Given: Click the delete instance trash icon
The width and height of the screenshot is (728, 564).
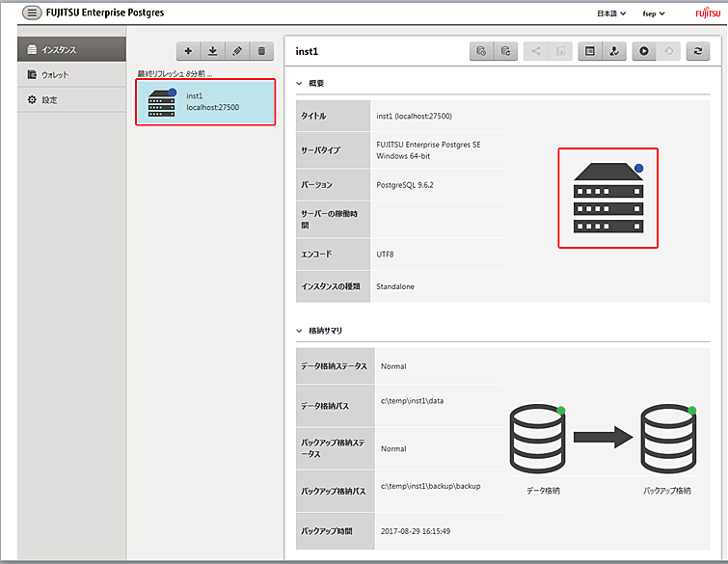Looking at the screenshot, I should click(262, 51).
